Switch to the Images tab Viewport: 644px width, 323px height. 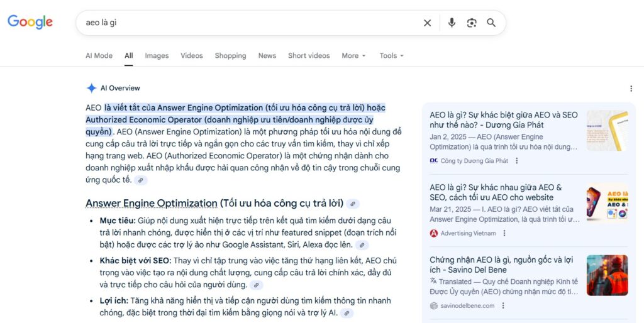coord(157,55)
